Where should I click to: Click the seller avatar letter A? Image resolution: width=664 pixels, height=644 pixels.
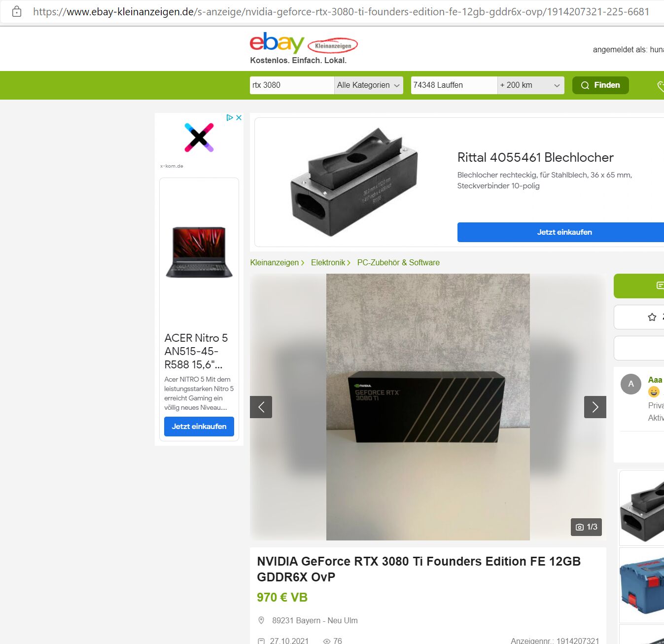631,384
